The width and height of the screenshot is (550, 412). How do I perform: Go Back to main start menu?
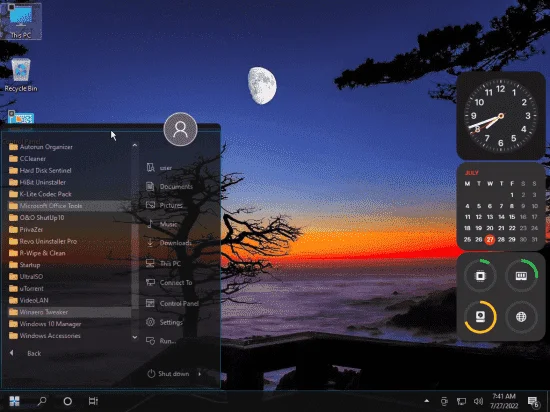[x=25, y=353]
